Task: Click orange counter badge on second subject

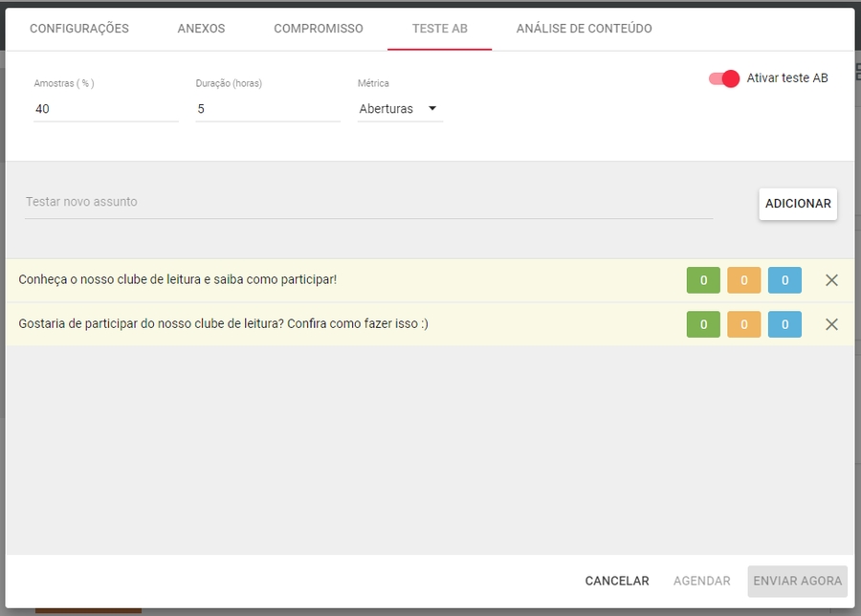Action: [744, 324]
